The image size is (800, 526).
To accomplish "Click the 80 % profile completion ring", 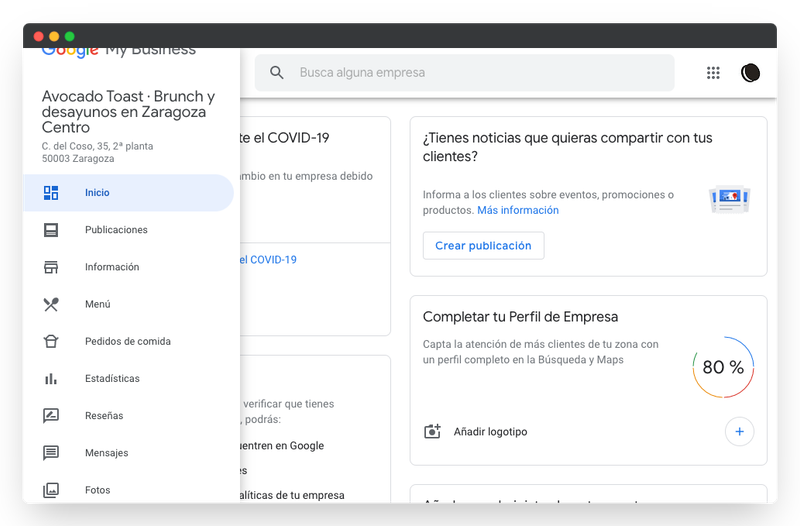I will pos(723,367).
